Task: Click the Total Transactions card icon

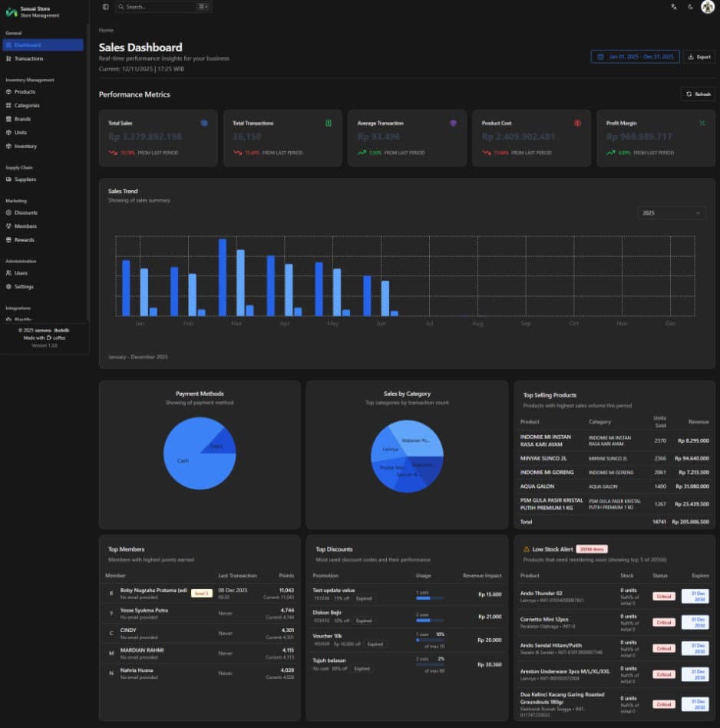Action: [x=329, y=123]
